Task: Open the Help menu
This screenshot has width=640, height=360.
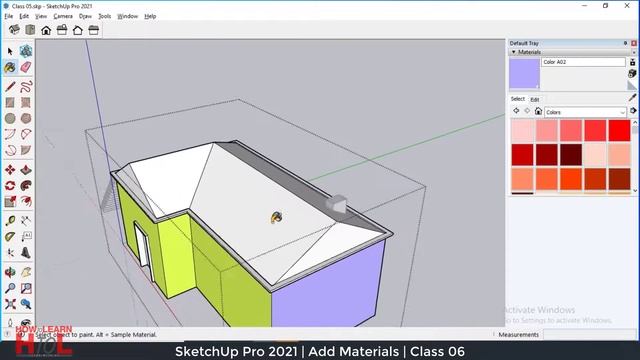Action: click(x=150, y=16)
